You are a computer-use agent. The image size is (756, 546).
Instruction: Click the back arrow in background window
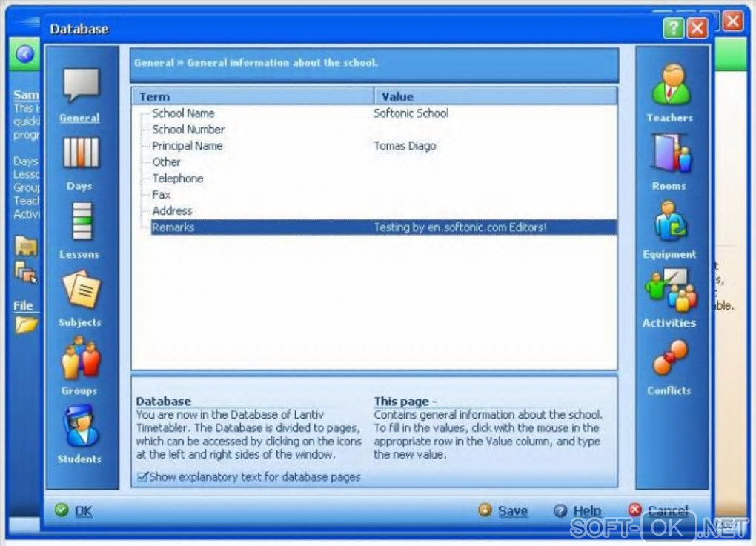[25, 54]
